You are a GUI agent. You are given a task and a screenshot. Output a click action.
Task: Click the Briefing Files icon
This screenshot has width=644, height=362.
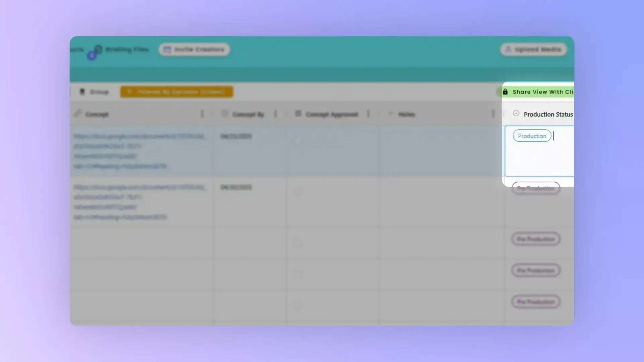click(x=98, y=49)
